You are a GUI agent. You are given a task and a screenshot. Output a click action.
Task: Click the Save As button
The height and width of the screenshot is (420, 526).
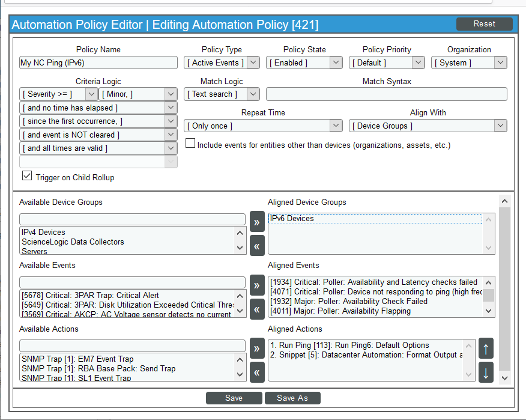(292, 398)
